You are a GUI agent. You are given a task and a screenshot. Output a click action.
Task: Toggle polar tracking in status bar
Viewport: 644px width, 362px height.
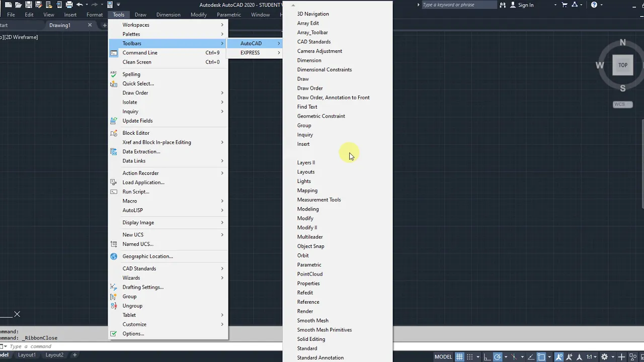coord(498,357)
